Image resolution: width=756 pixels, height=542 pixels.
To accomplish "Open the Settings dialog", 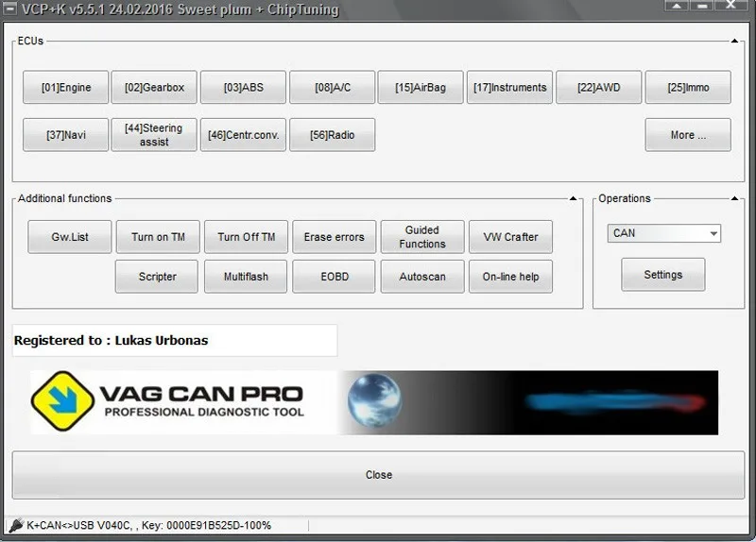I will [x=663, y=275].
